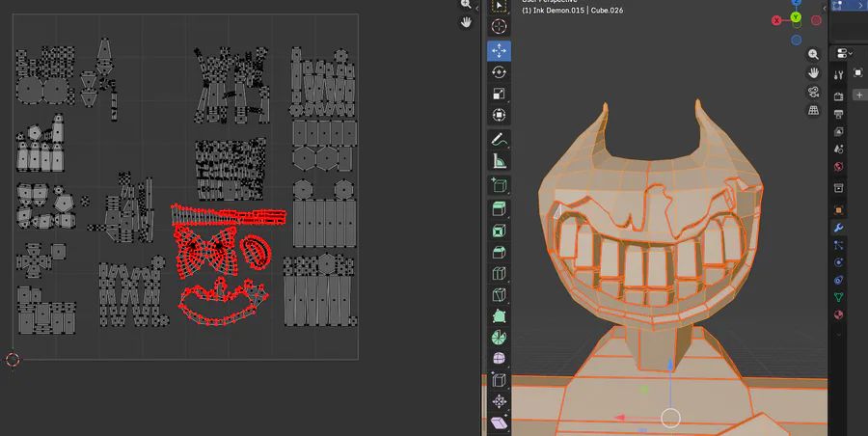Open the Collection properties tab

pos(838,188)
